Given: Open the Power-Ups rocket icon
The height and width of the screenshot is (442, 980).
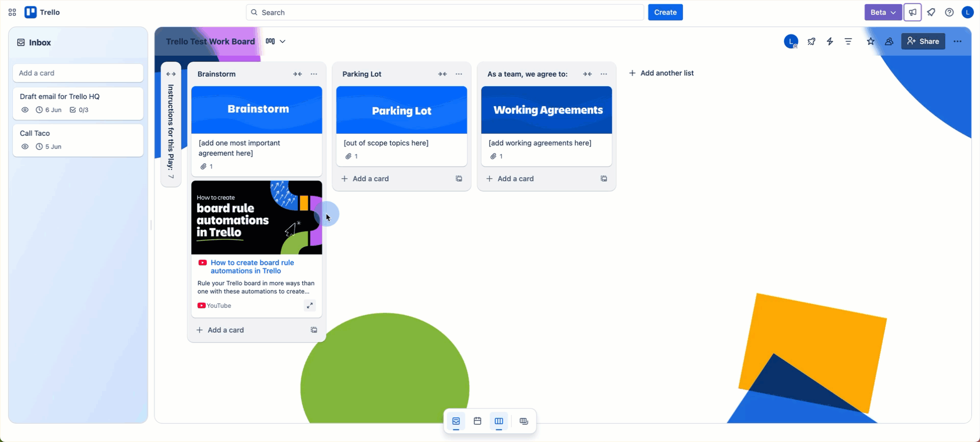Looking at the screenshot, I should pyautogui.click(x=812, y=41).
